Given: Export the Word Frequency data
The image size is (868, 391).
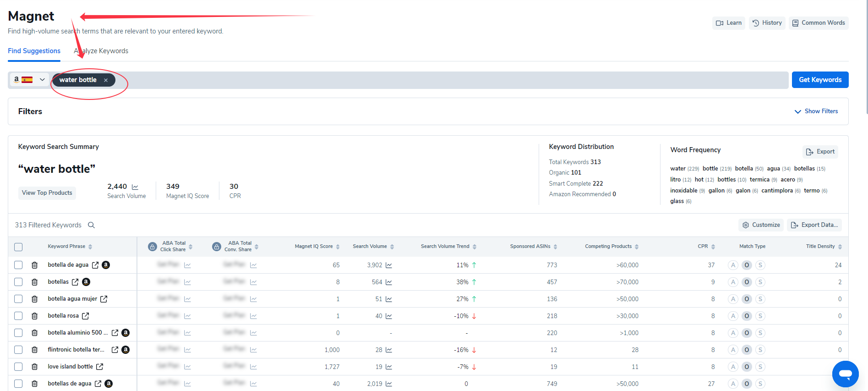Looking at the screenshot, I should point(820,152).
